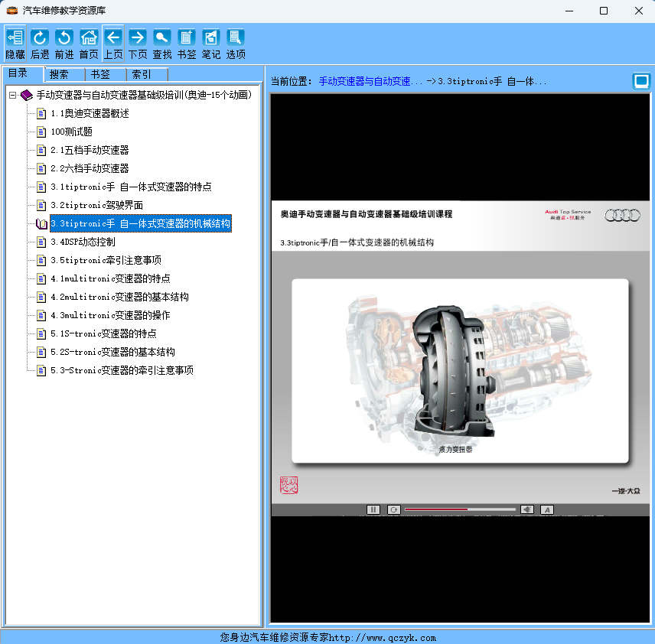Image resolution: width=655 pixels, height=644 pixels.
Task: Open 3.2tiptronic驾驶界面 topic
Action: pyautogui.click(x=97, y=206)
